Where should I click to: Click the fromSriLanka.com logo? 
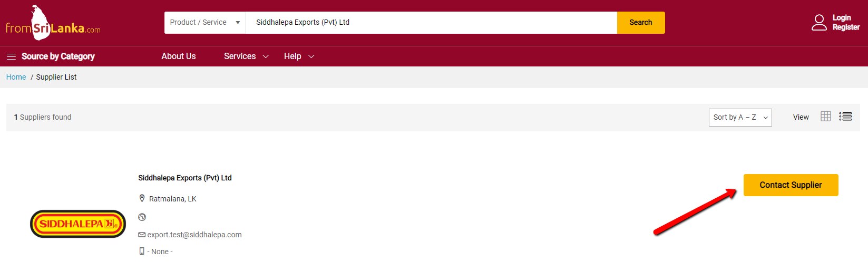[53, 23]
